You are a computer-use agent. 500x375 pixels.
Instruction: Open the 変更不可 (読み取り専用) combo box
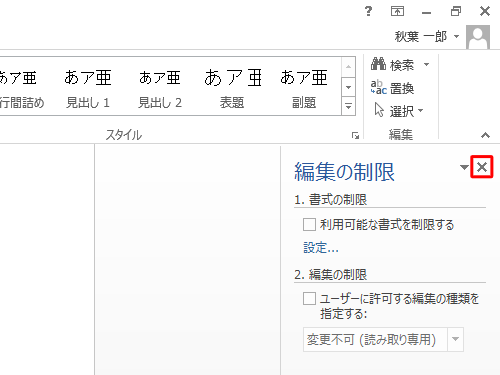pos(383,340)
